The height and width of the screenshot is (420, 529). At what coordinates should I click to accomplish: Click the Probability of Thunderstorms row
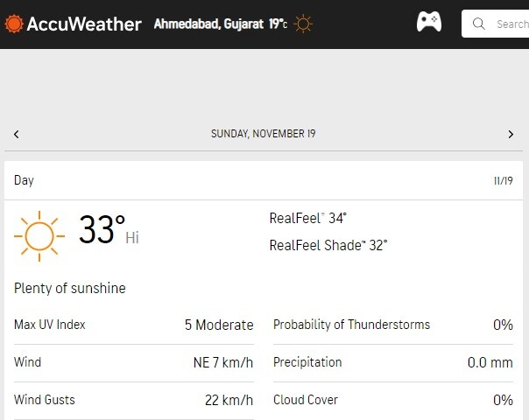392,325
